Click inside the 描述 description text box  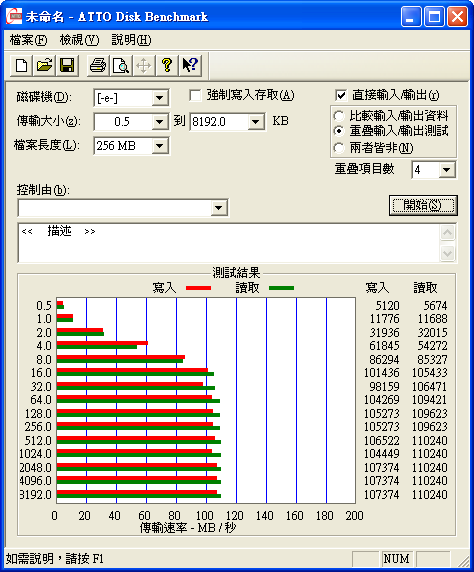coord(229,243)
